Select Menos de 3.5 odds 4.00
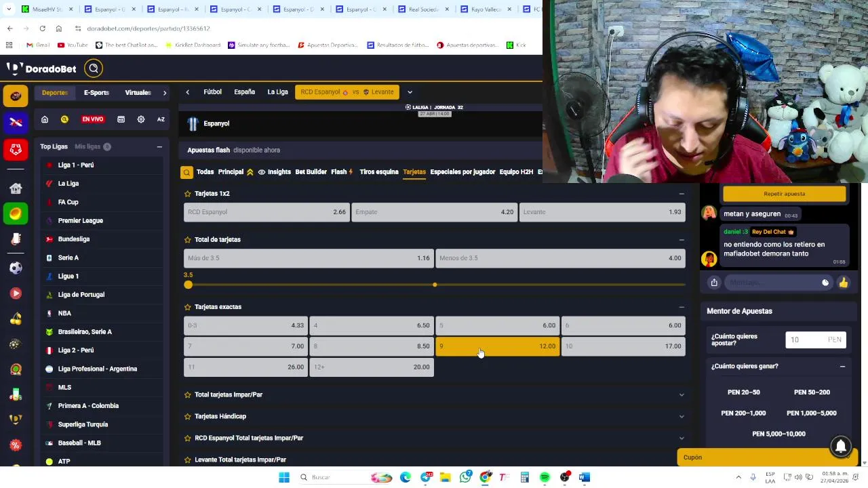This screenshot has width=868, height=488. pyautogui.click(x=560, y=258)
